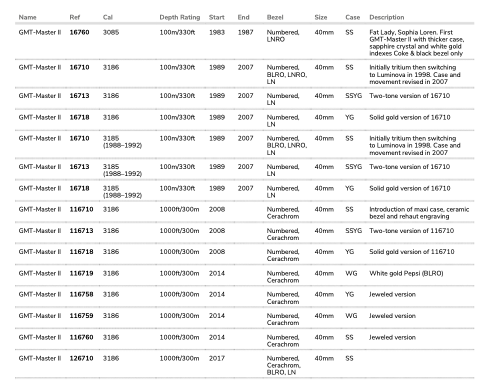Click the Case column header
This screenshot has height=381, width=486.
click(x=352, y=17)
